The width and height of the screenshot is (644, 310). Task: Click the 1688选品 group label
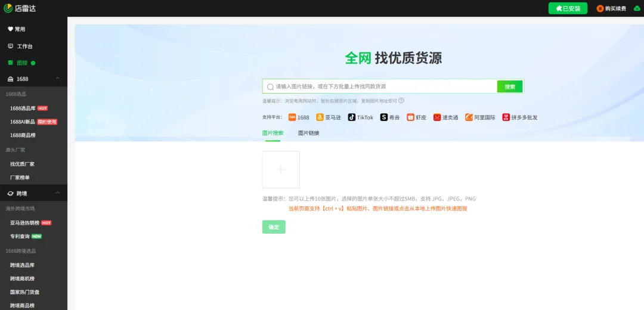[16, 94]
